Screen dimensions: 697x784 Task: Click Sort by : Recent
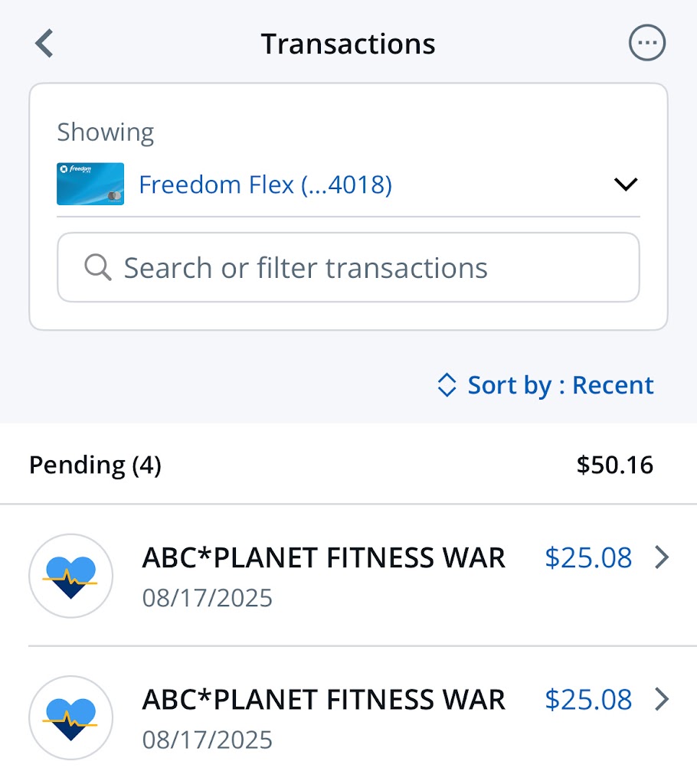(x=560, y=385)
